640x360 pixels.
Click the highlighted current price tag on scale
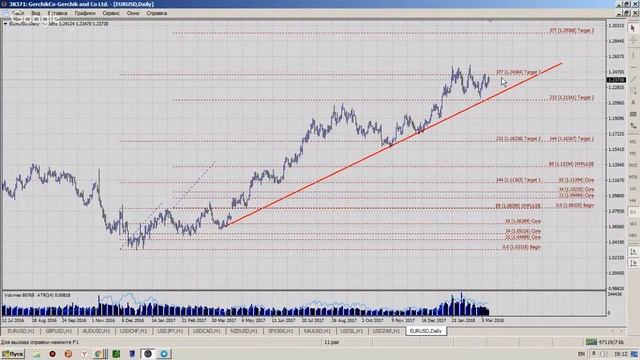point(616,80)
